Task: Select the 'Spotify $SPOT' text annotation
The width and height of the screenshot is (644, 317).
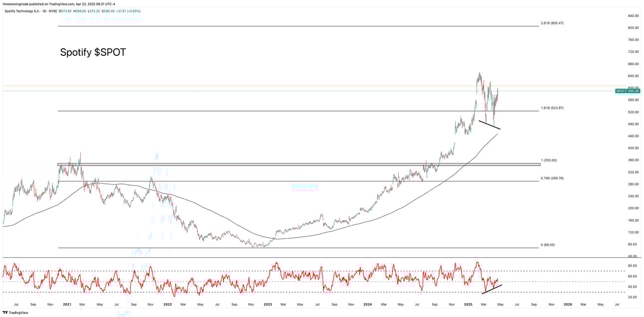Action: (x=93, y=52)
